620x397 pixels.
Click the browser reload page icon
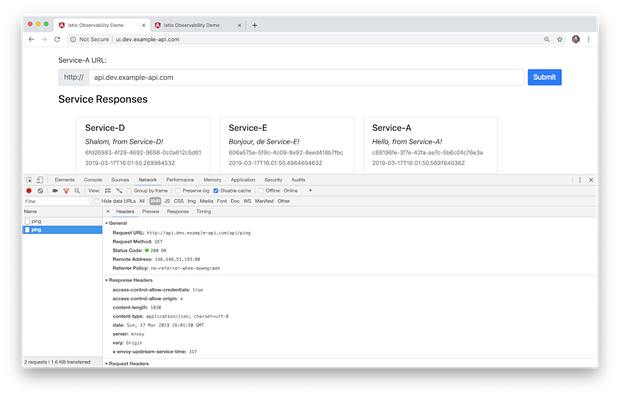57,39
